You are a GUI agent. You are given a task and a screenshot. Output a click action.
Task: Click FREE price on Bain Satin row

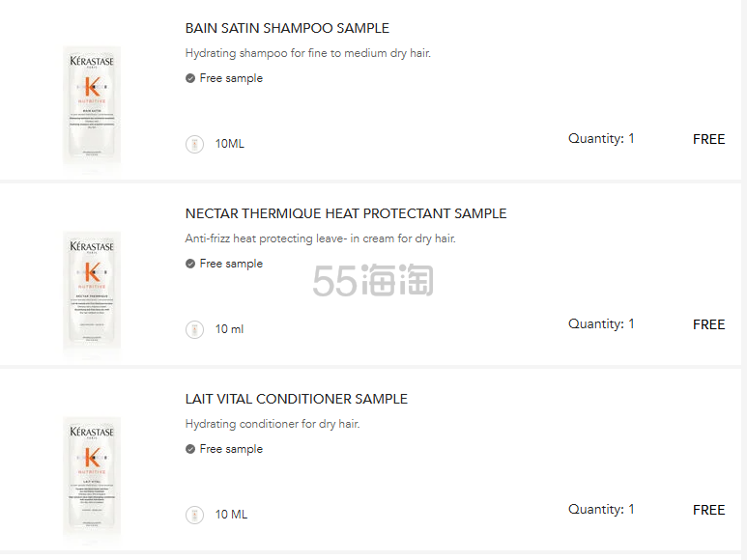coord(708,139)
